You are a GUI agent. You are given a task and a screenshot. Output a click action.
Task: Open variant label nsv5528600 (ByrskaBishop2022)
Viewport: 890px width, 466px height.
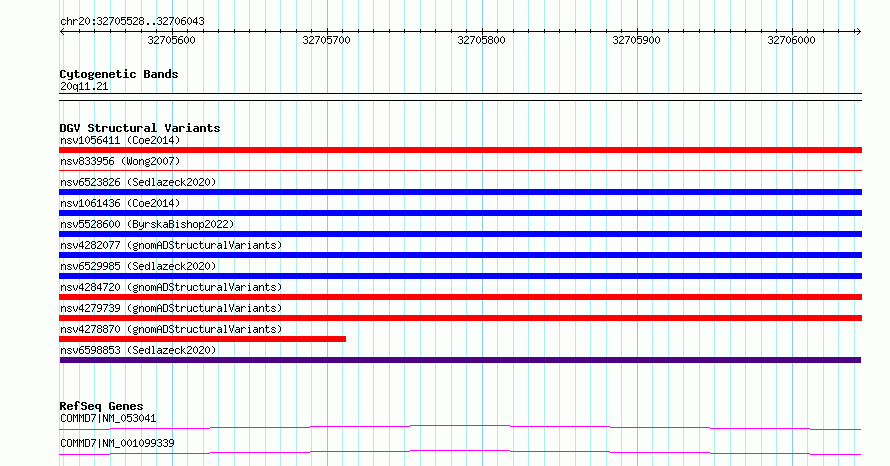tap(147, 224)
